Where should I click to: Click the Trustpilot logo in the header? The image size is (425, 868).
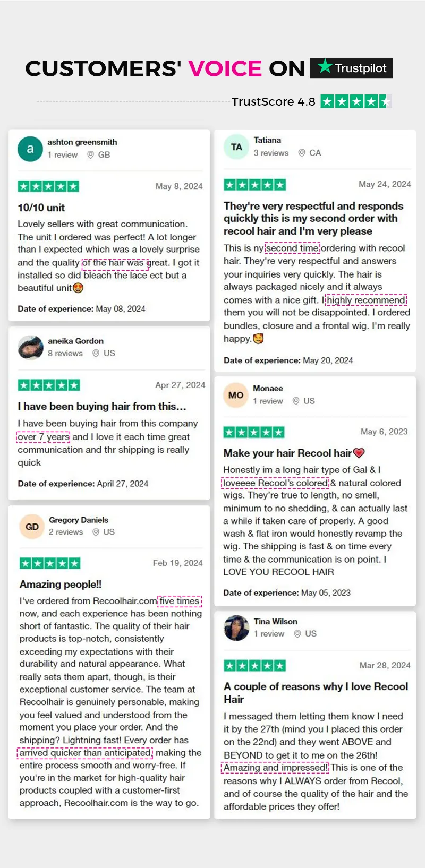pyautogui.click(x=351, y=68)
